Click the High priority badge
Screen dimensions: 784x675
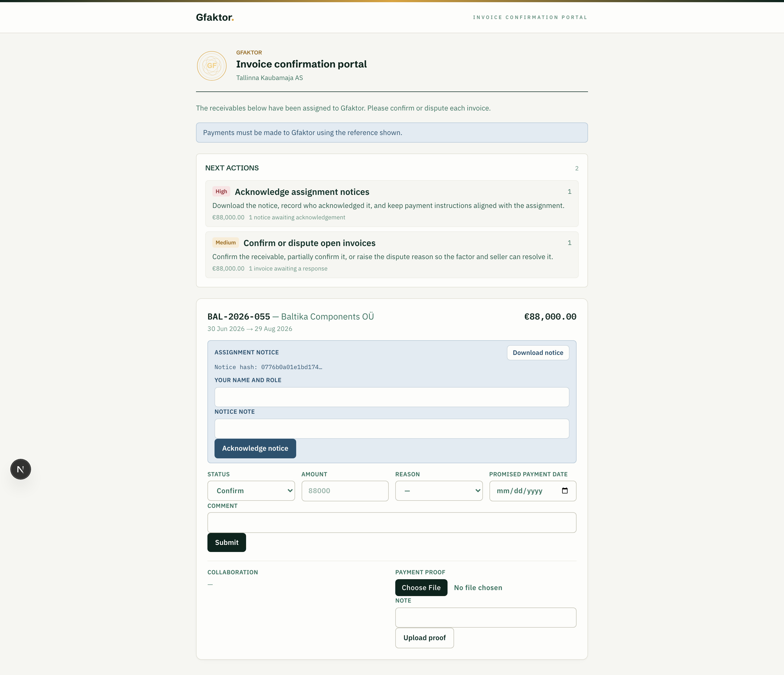[x=221, y=191]
